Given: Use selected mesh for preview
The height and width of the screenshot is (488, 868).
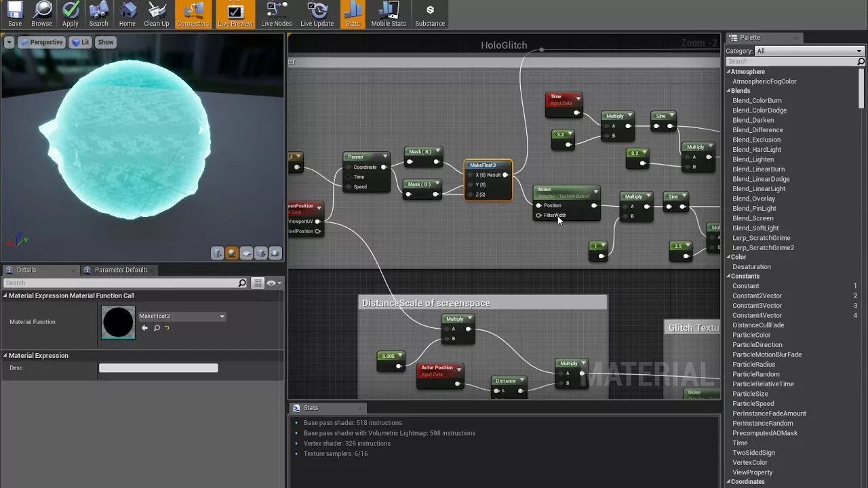Looking at the screenshot, I should (x=275, y=253).
